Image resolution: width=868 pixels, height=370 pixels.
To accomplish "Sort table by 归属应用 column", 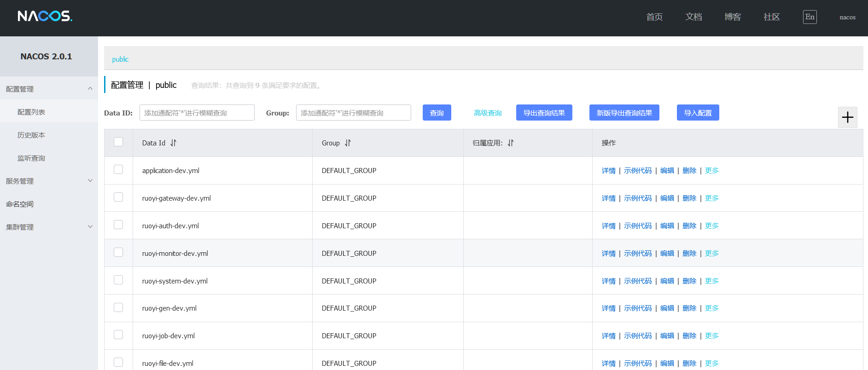I will coord(510,143).
